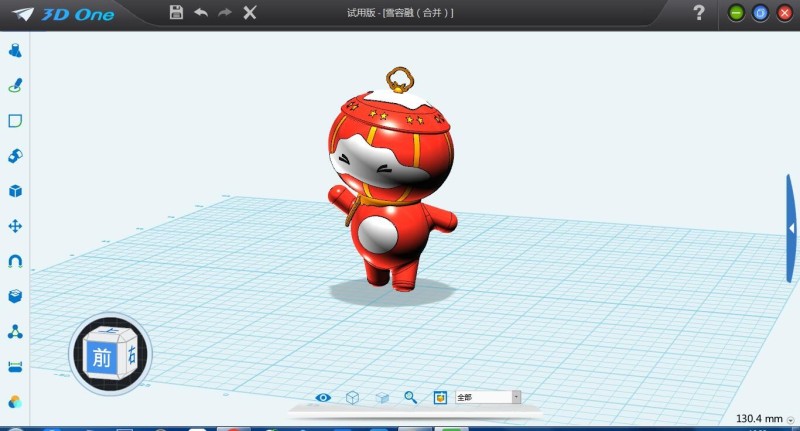Open the basic solids tool at top of left sidebar
The height and width of the screenshot is (431, 800).
(x=15, y=50)
